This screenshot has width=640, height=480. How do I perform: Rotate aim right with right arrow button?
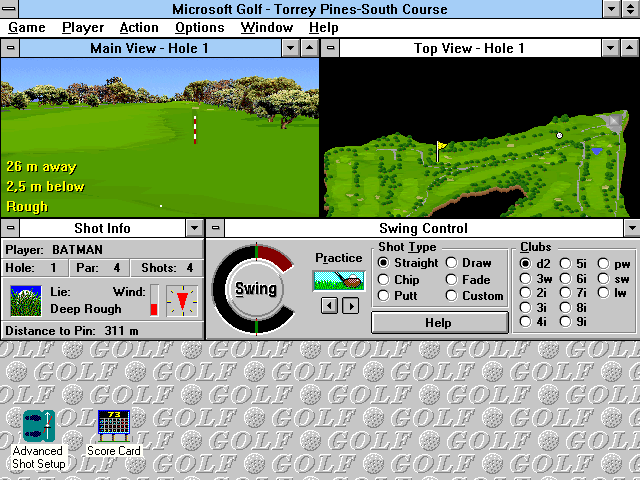[351, 305]
